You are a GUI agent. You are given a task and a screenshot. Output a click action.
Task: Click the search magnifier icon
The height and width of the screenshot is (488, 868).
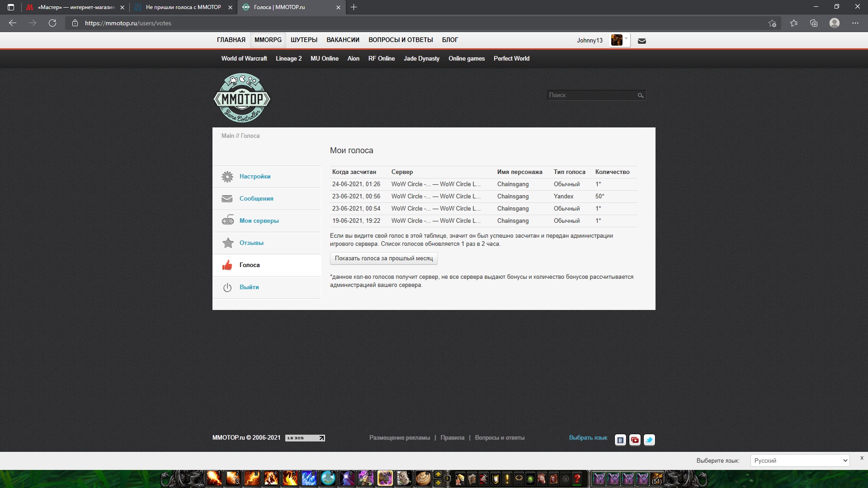tap(640, 95)
